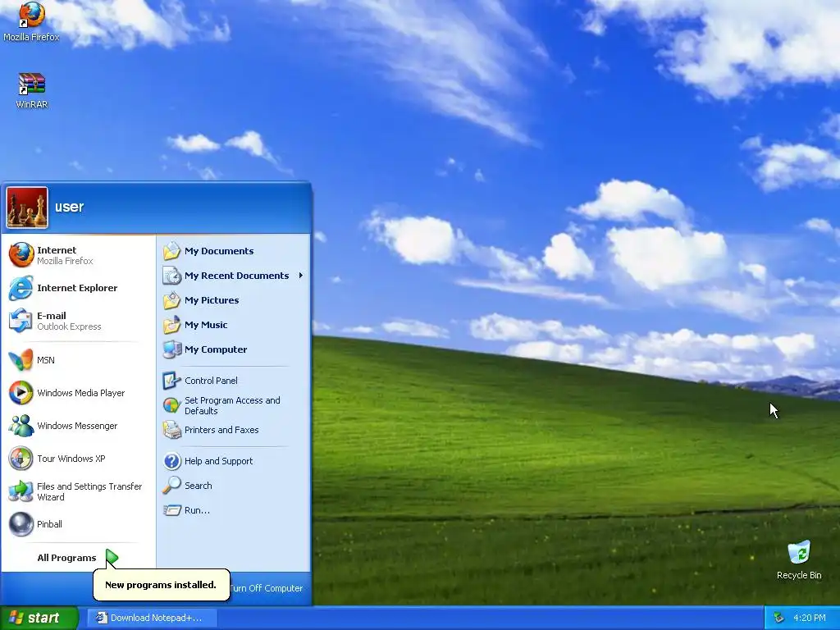Viewport: 840px width, 630px height.
Task: Open Help and Support
Action: coord(234,461)
